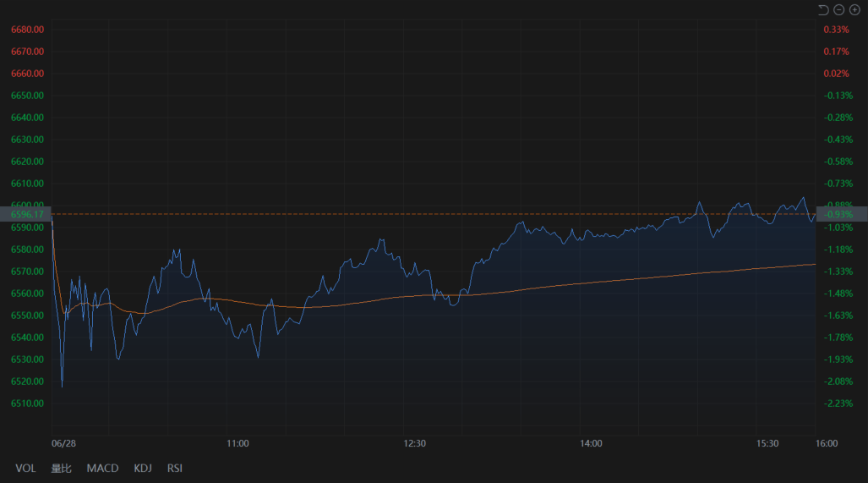Click the 12:30 time axis label
Screen dimensions: 868x483
(x=415, y=444)
